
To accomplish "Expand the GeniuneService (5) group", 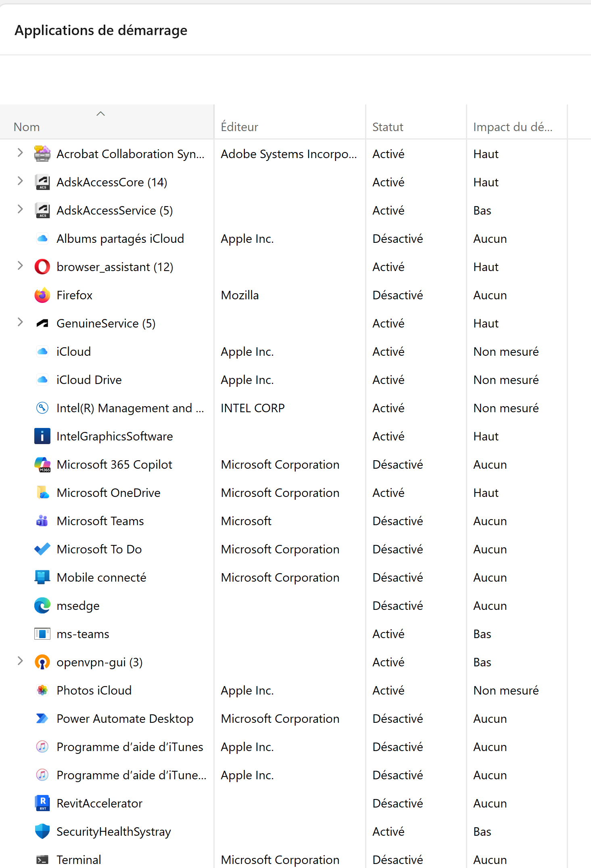I will point(20,322).
